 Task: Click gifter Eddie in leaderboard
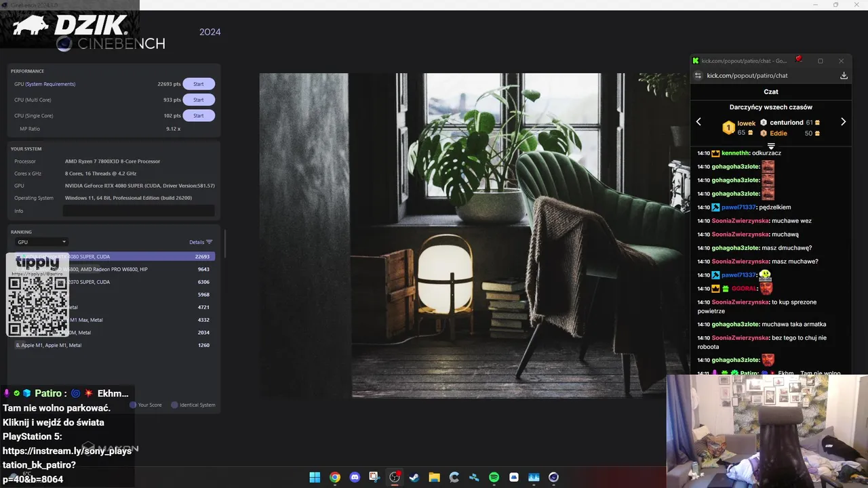778,134
